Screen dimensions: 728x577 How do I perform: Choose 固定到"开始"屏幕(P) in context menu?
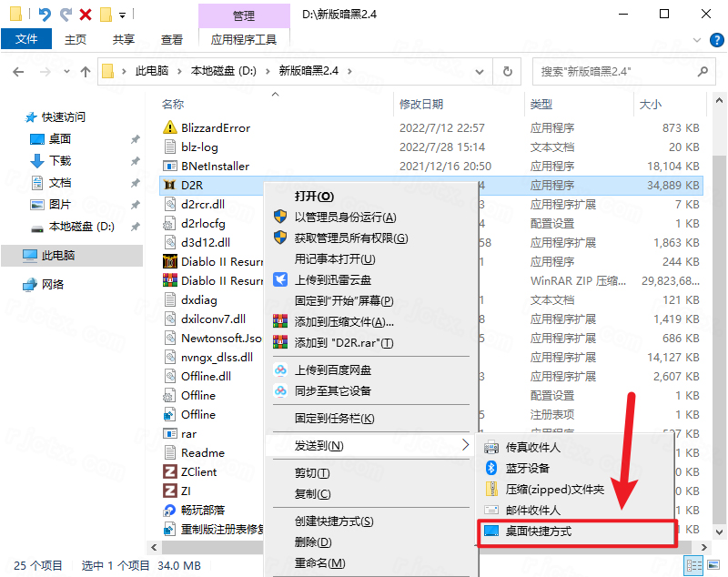click(344, 300)
